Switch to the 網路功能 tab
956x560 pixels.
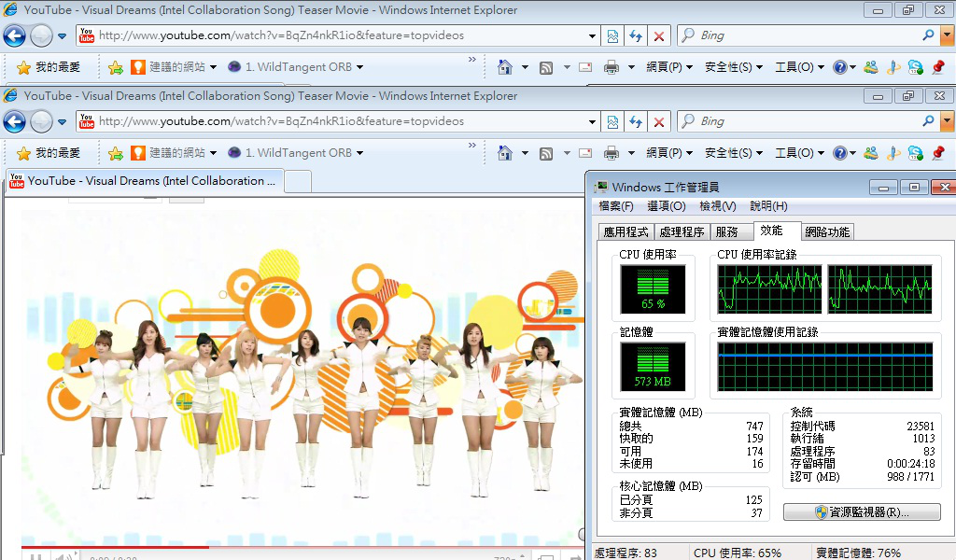click(x=827, y=232)
